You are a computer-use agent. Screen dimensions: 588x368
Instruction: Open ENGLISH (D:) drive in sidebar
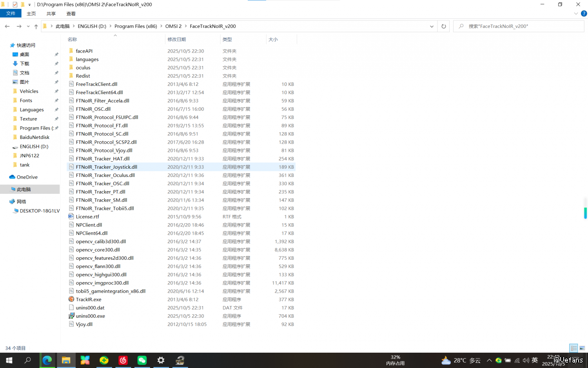click(x=34, y=147)
